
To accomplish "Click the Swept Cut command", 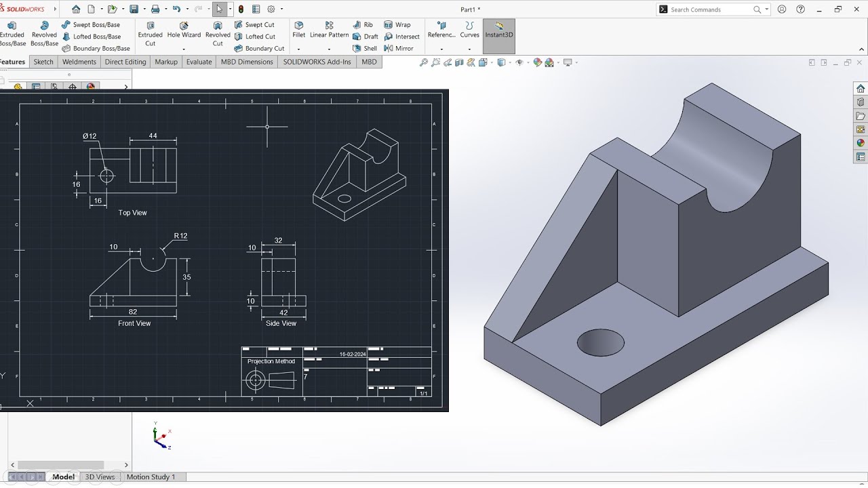I will pos(254,25).
